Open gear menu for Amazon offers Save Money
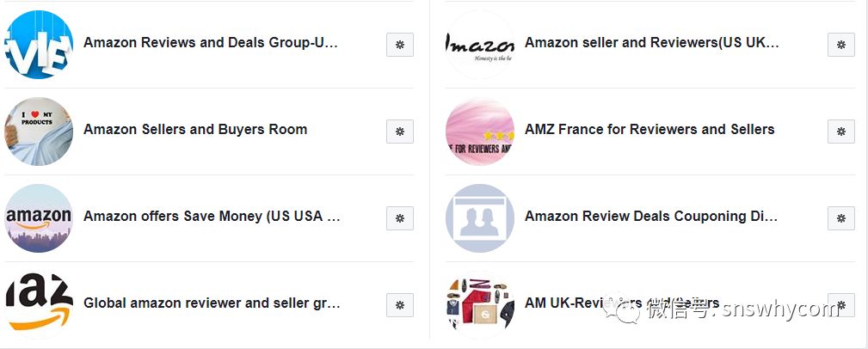This screenshot has height=349, width=868. pyautogui.click(x=399, y=218)
